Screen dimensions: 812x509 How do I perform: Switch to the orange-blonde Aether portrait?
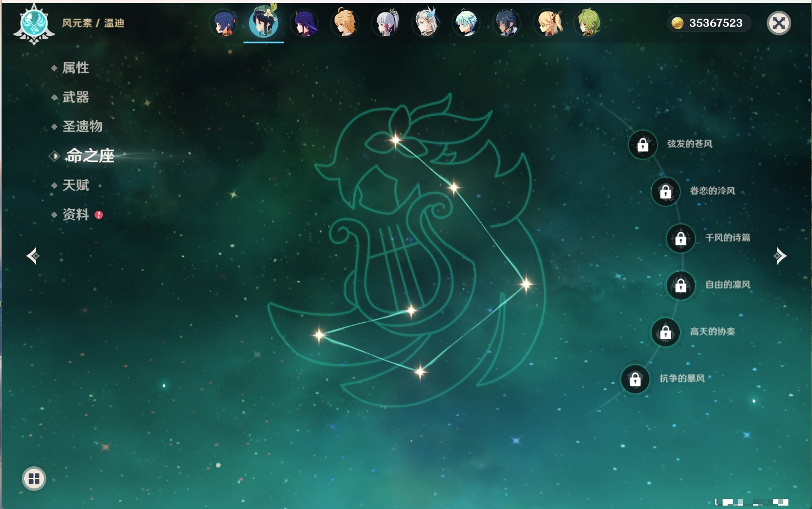[345, 24]
